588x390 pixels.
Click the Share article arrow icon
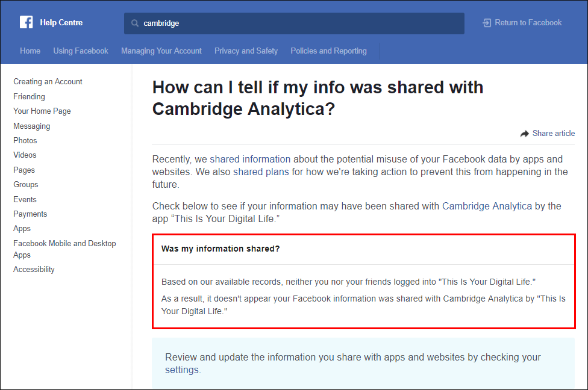525,134
